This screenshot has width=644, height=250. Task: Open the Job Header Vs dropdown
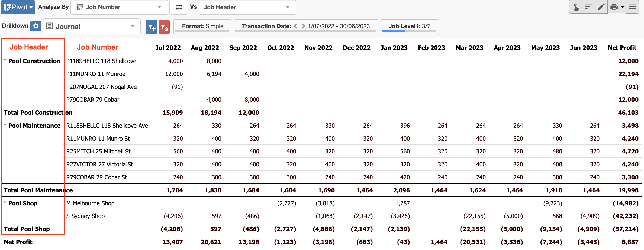pyautogui.click(x=247, y=7)
